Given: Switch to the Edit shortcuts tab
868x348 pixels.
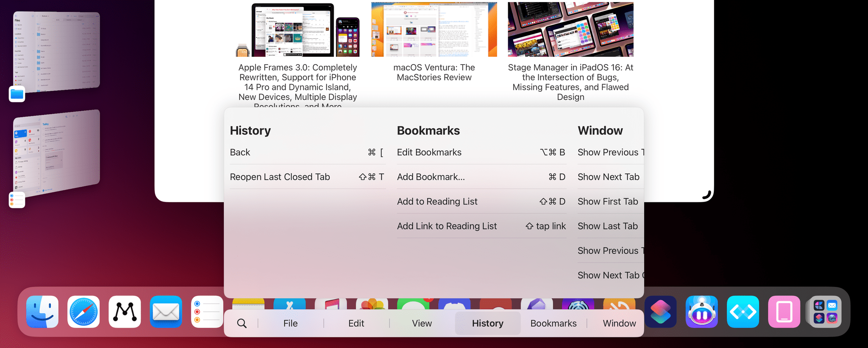Looking at the screenshot, I should 356,323.
